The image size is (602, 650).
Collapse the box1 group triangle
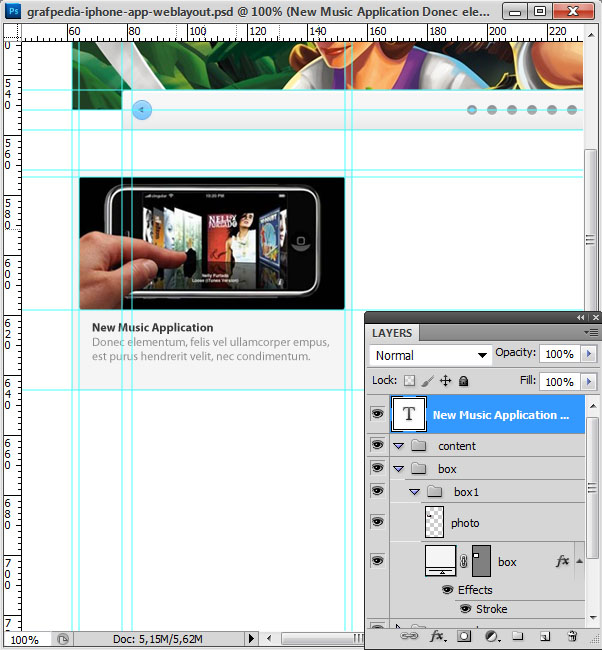(x=414, y=492)
